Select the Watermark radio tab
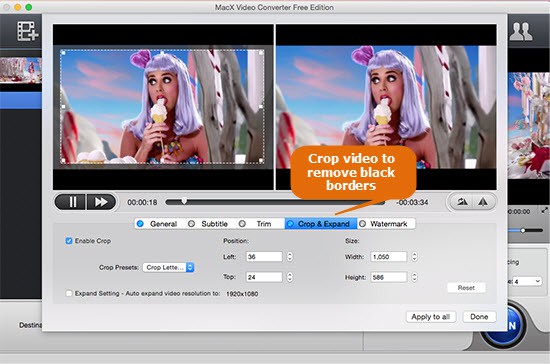 point(383,224)
